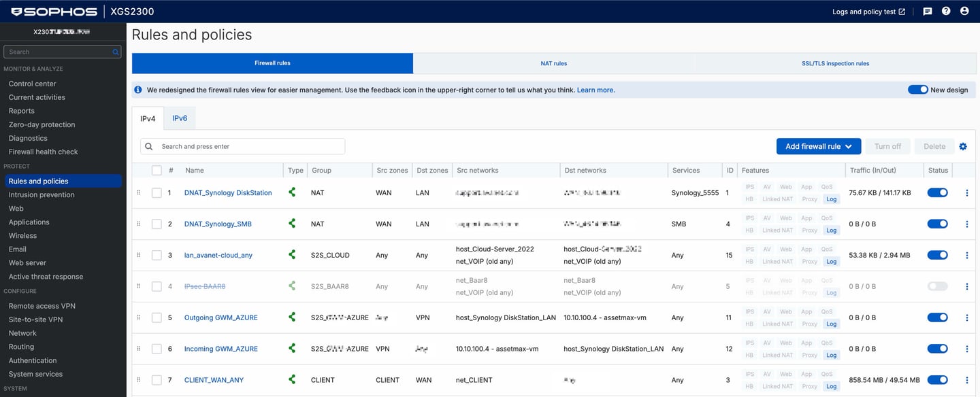Open kebab menu for IPsec BAAR8 rule

click(967, 287)
